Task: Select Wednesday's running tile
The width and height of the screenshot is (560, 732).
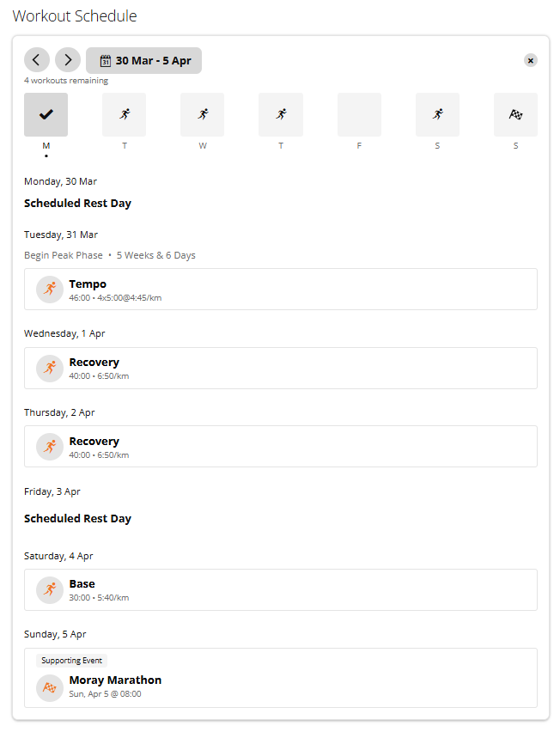Action: click(x=203, y=114)
